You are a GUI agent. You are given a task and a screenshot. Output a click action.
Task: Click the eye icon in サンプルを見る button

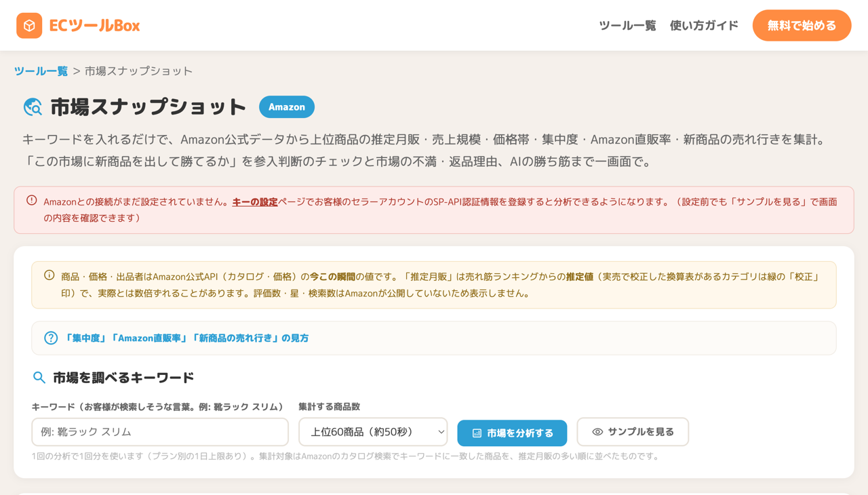click(597, 432)
